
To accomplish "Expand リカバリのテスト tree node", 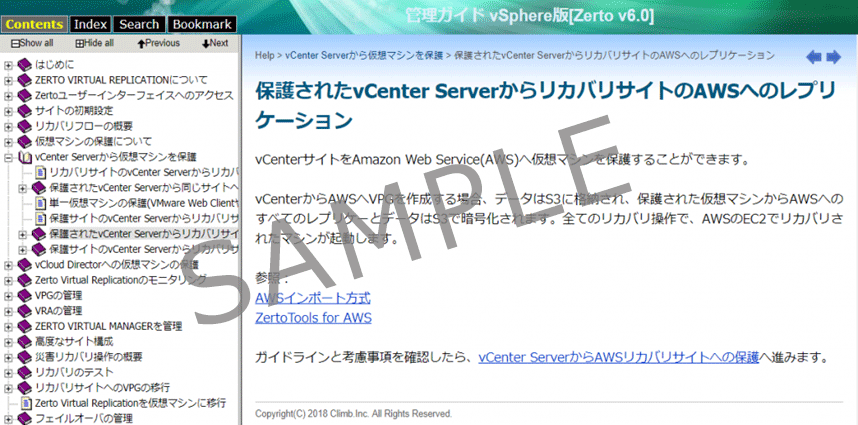I will click(8, 372).
